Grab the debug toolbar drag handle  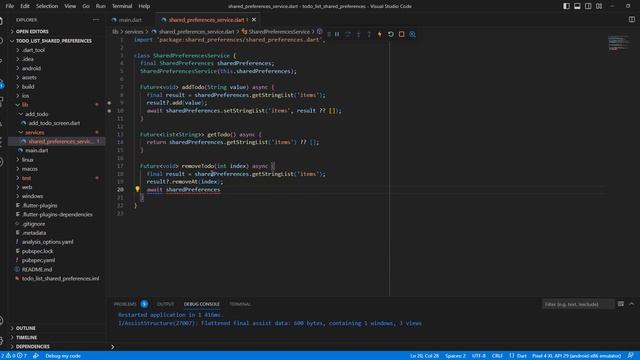point(329,34)
